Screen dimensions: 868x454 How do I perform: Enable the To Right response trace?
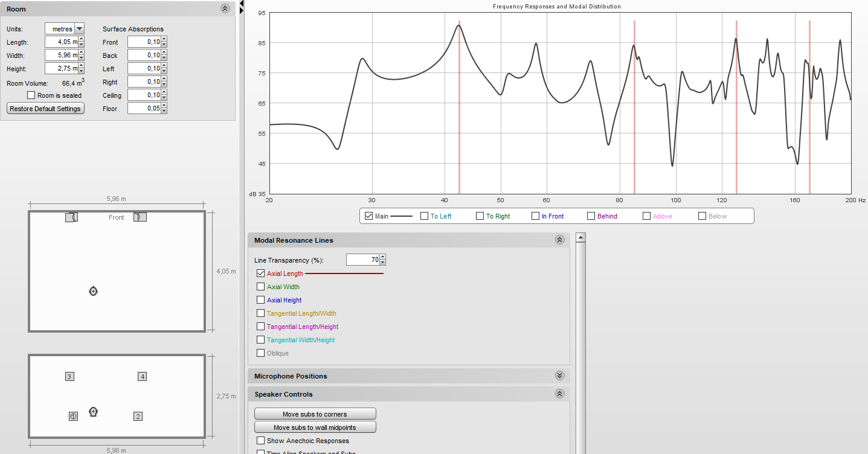480,216
